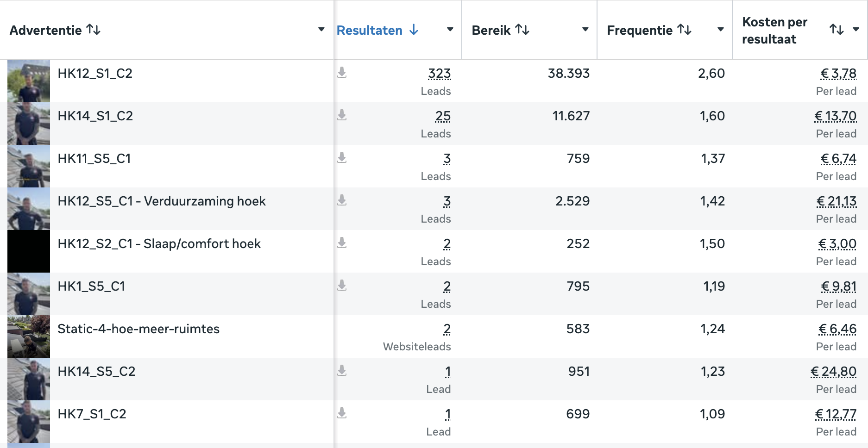Viewport: 868px width, 448px height.
Task: Download leads for HK14_S5_C2 ad
Action: point(342,371)
